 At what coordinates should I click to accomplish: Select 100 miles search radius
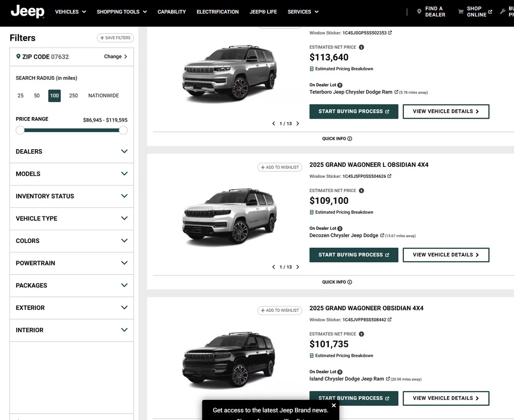click(54, 96)
